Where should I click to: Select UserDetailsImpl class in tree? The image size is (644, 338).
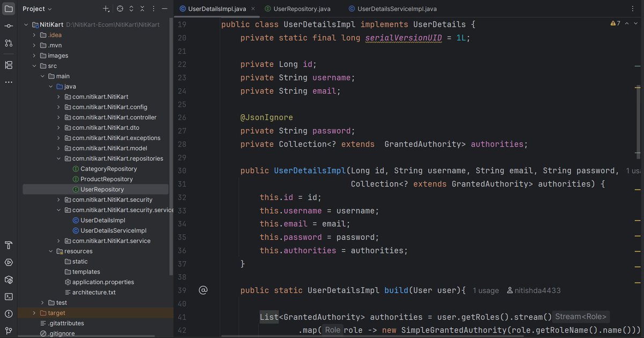pyautogui.click(x=99, y=220)
